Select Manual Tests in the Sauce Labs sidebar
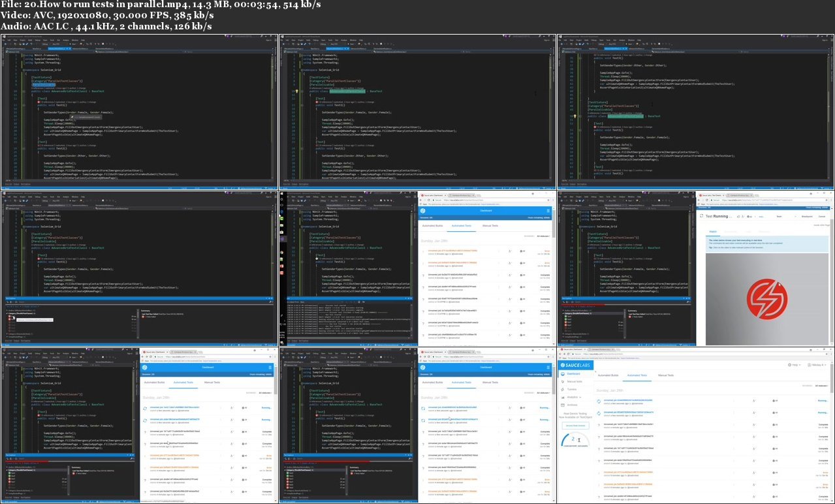835x504 pixels. tap(575, 380)
